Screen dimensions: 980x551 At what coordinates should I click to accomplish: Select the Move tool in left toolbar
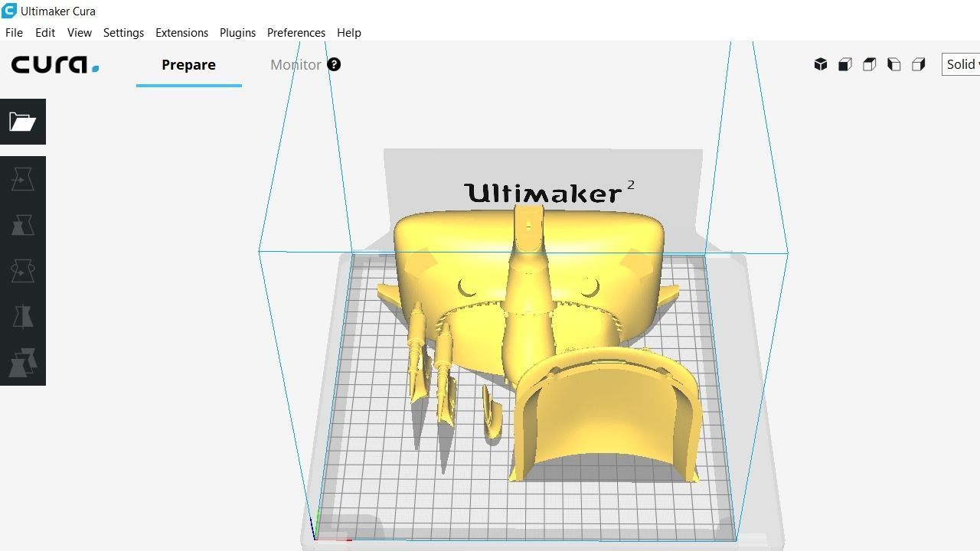[22, 179]
